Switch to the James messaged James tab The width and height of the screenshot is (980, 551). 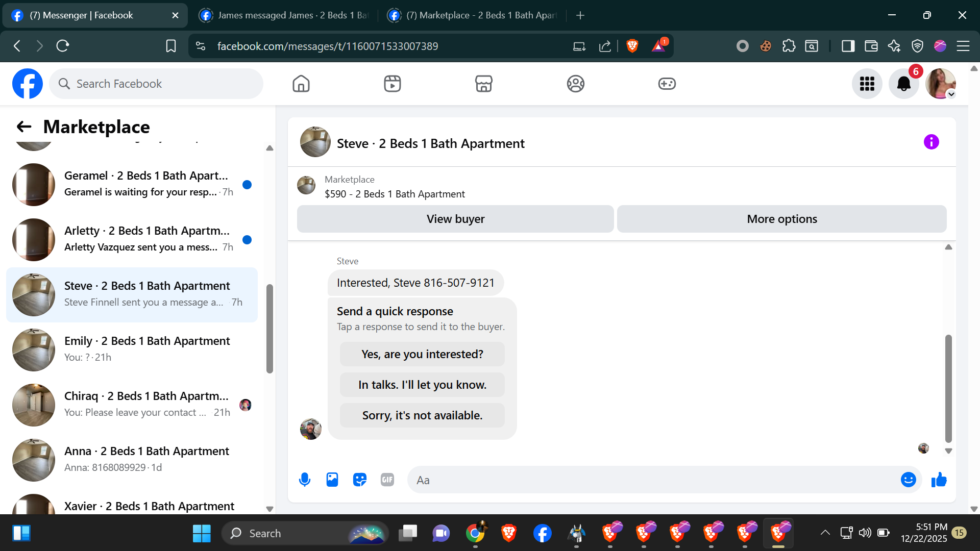(284, 15)
